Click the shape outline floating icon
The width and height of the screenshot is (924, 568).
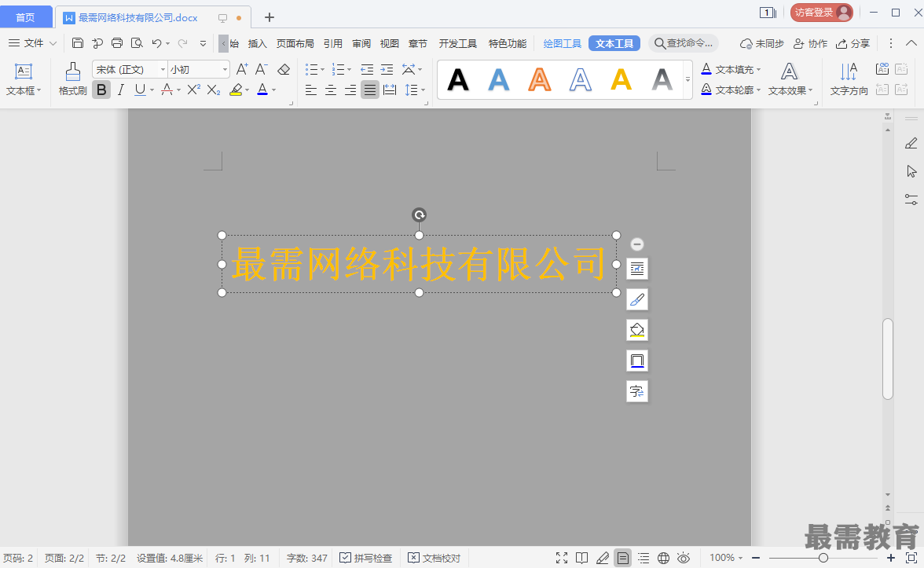637,361
